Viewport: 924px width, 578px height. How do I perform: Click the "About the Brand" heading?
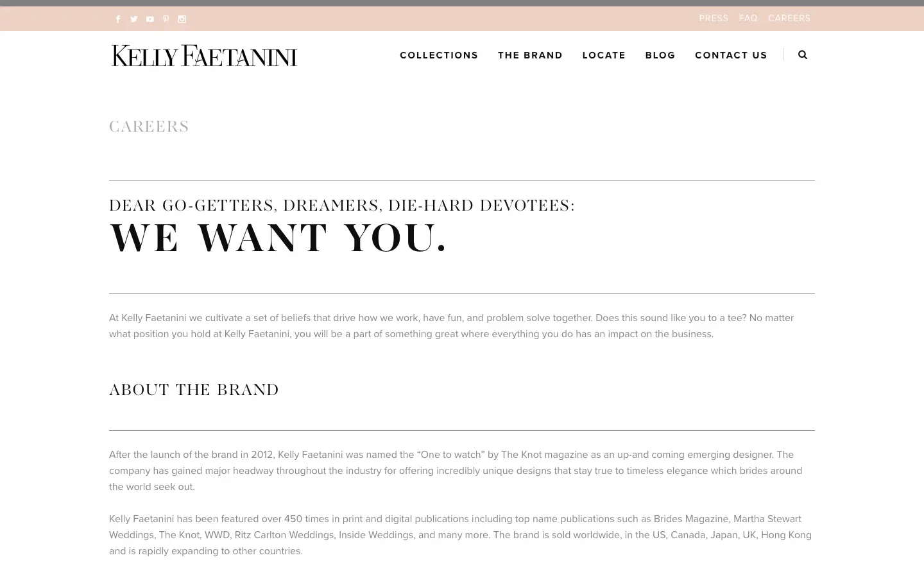194,390
